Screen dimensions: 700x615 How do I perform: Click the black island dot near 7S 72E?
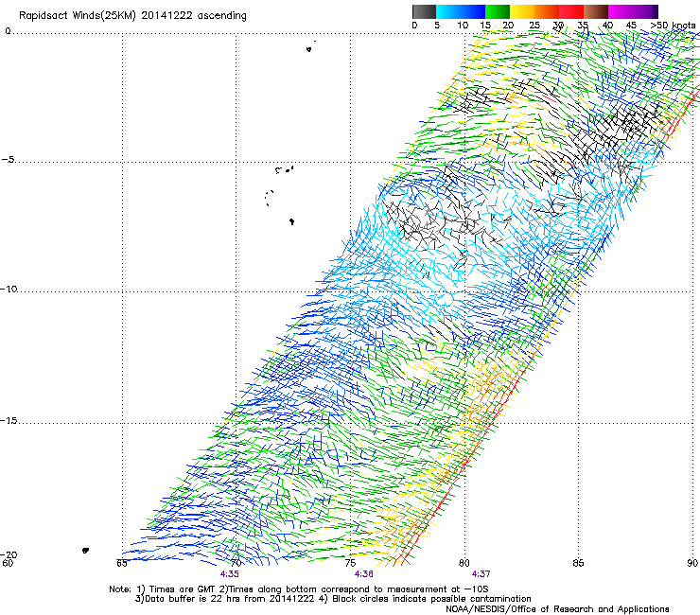click(292, 221)
